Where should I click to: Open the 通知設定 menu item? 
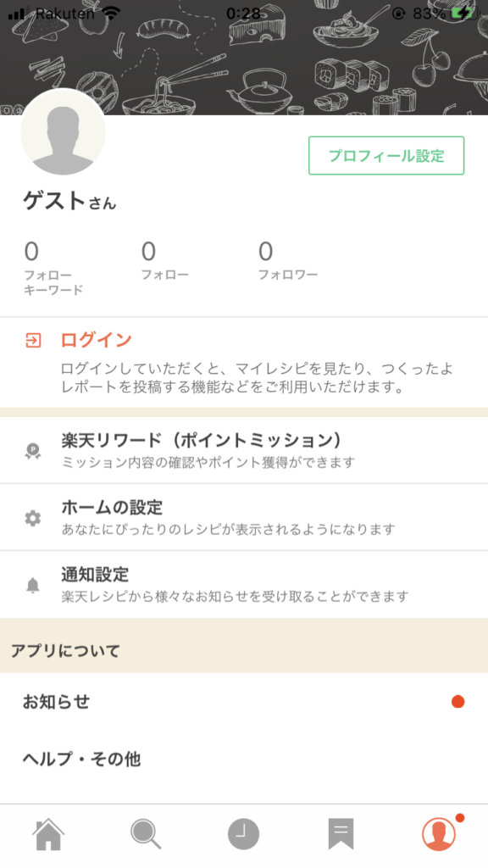[x=244, y=585]
